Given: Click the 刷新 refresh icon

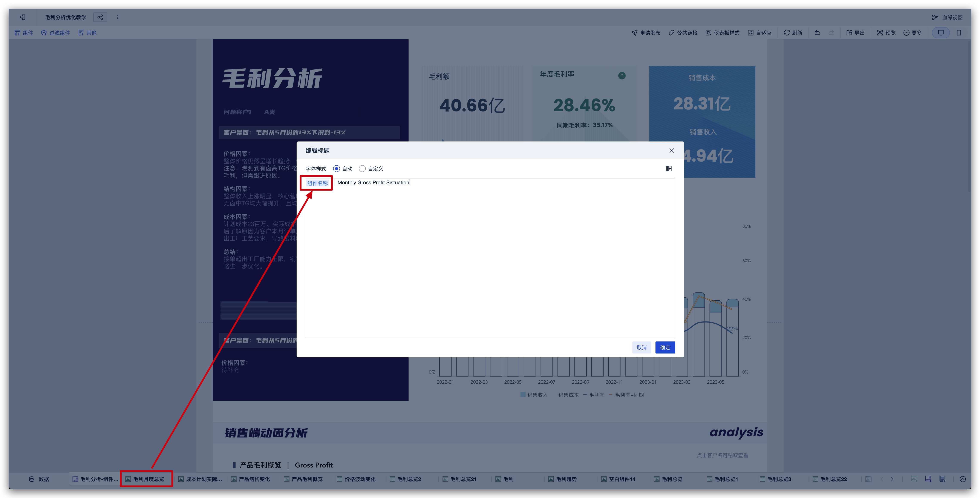Looking at the screenshot, I should [x=787, y=33].
